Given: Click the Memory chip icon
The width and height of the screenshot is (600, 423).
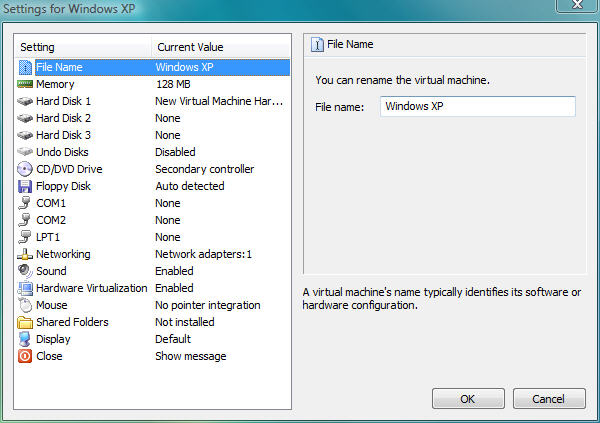Looking at the screenshot, I should (x=25, y=84).
